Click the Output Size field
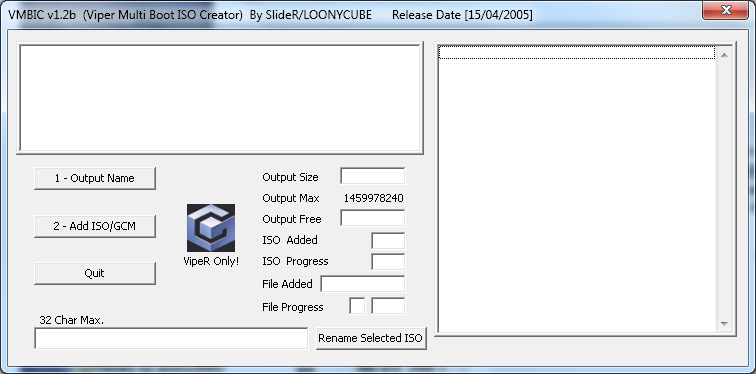The image size is (756, 374). click(373, 176)
